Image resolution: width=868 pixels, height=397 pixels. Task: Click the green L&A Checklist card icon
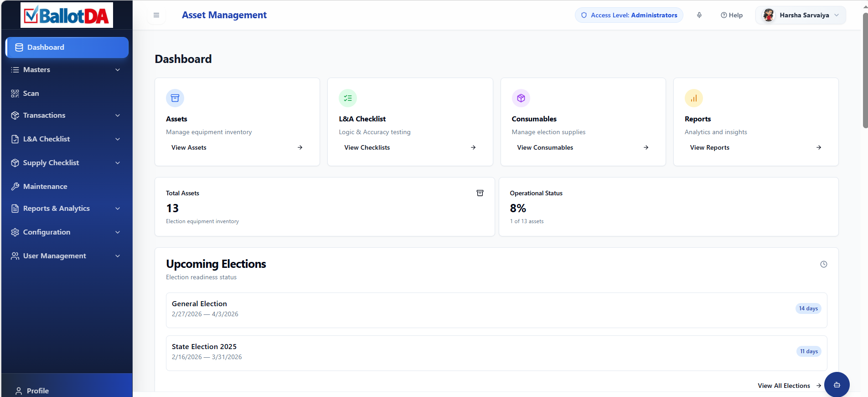point(348,98)
